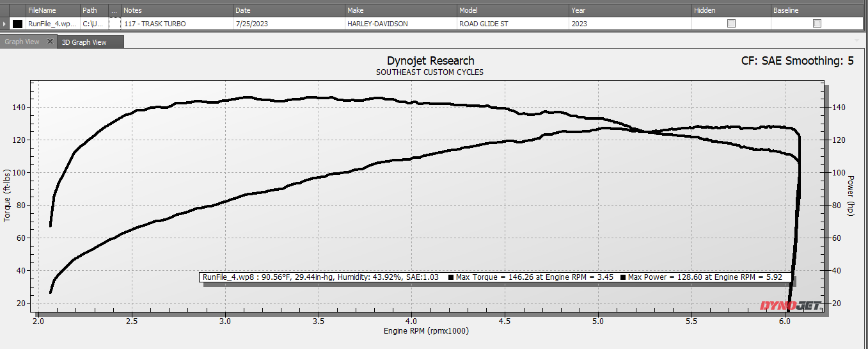Select the row arrow indicator for RunFile_4

coord(4,24)
